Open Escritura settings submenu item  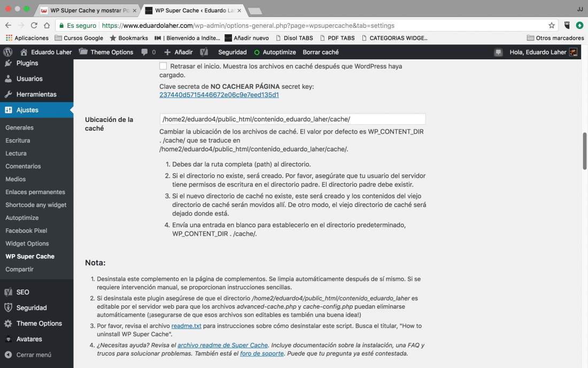coord(18,140)
